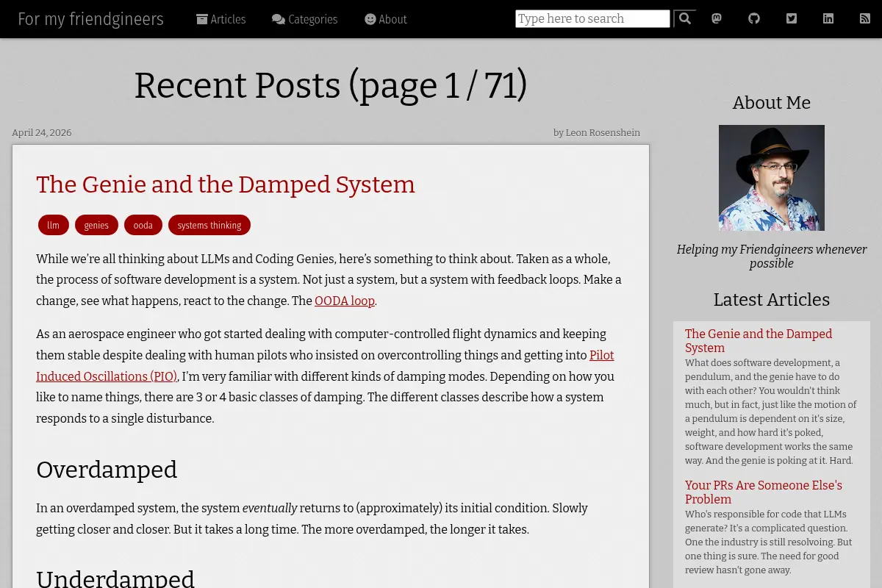Click the search input field

(x=592, y=18)
